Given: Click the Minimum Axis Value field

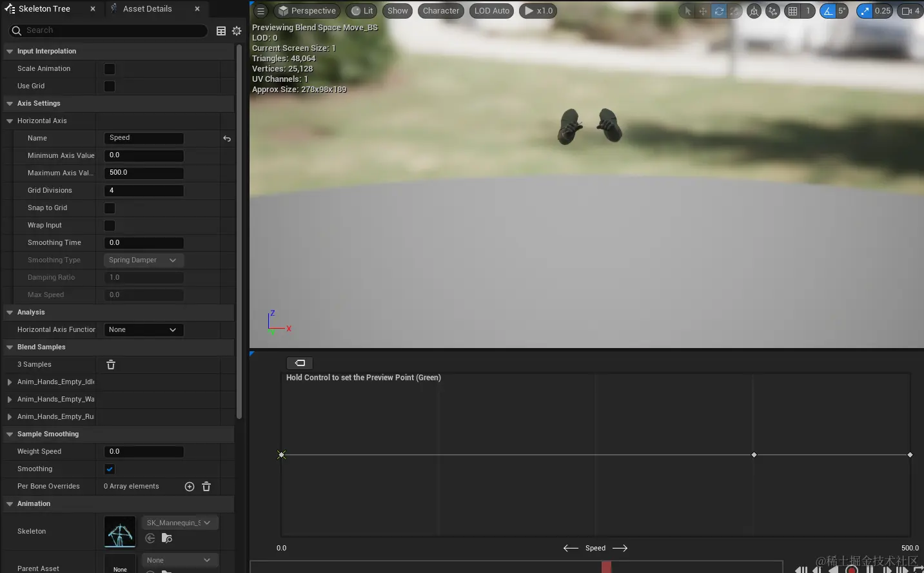Looking at the screenshot, I should 144,155.
